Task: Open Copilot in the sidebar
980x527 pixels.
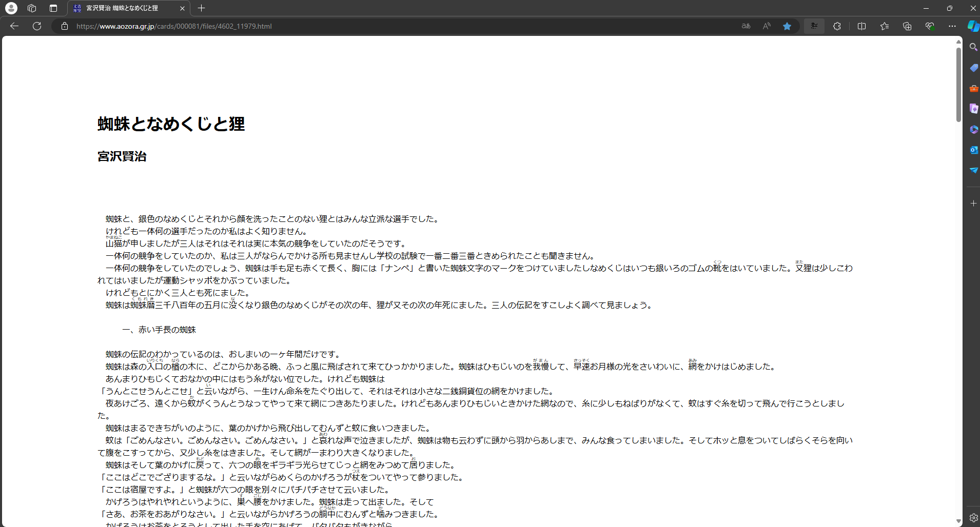Action: (972, 26)
